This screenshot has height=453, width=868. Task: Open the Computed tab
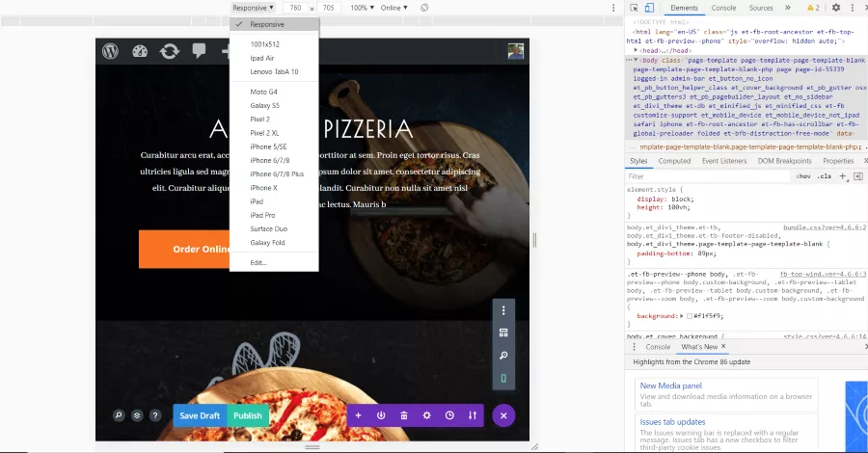click(x=674, y=161)
